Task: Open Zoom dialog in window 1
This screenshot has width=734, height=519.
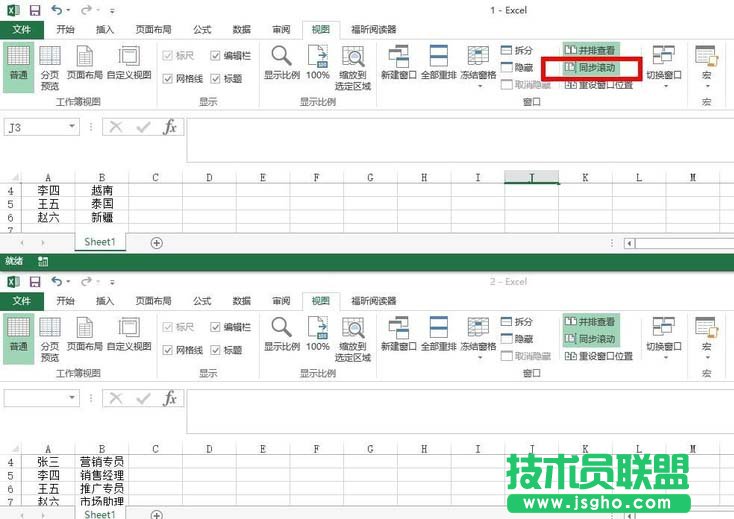Action: point(282,62)
